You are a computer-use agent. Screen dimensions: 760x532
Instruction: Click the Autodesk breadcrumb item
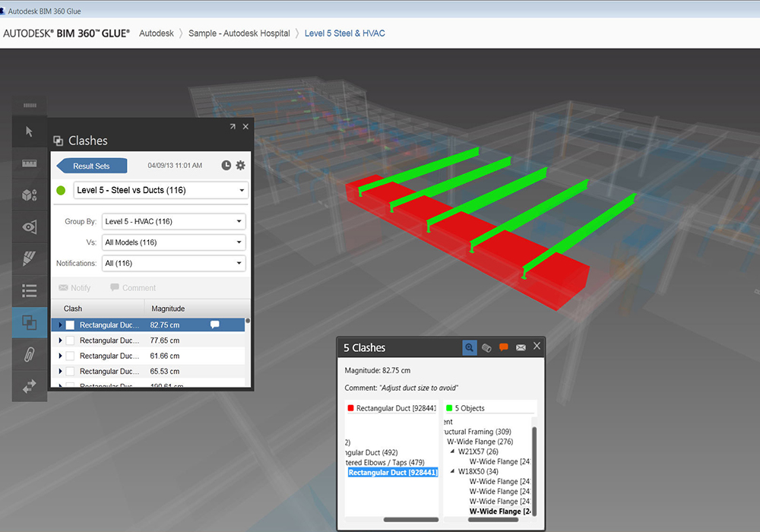click(156, 33)
